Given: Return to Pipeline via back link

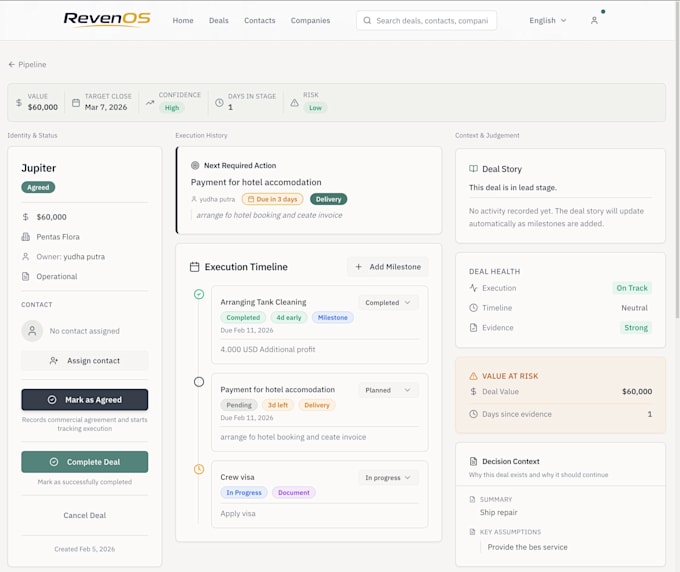Looking at the screenshot, I should pyautogui.click(x=27, y=64).
